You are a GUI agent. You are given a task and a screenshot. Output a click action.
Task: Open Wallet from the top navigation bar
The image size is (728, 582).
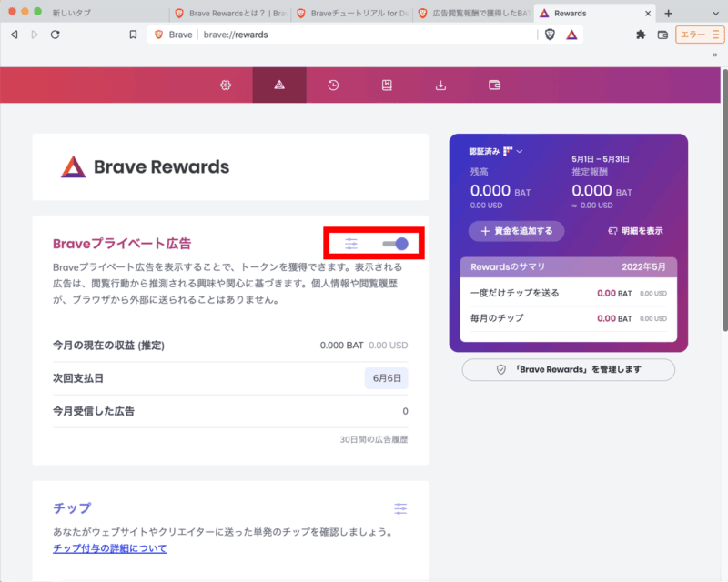click(495, 85)
